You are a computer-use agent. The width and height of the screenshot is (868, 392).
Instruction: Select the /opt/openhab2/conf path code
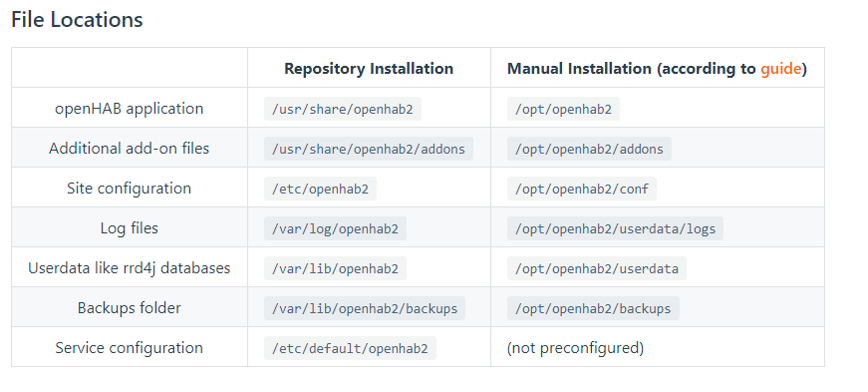pos(582,189)
